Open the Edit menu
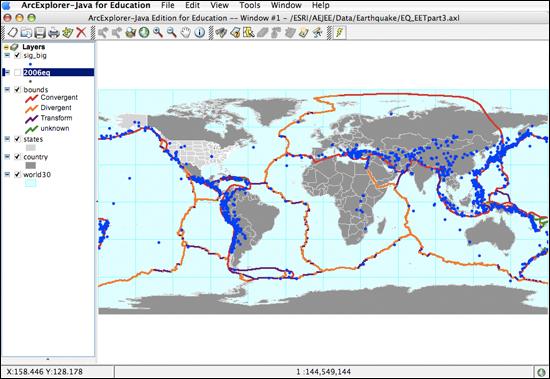Image resolution: width=550 pixels, height=379 pixels. tap(193, 5)
